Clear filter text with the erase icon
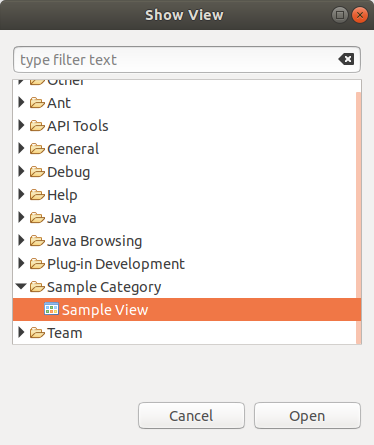Screen dimensions: 374x445 point(346,59)
